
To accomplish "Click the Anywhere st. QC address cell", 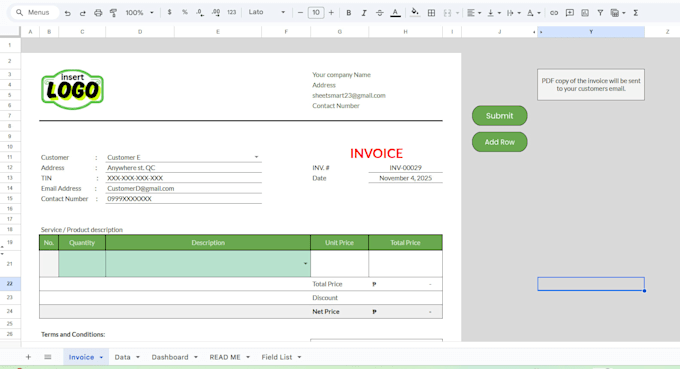I will [183, 167].
